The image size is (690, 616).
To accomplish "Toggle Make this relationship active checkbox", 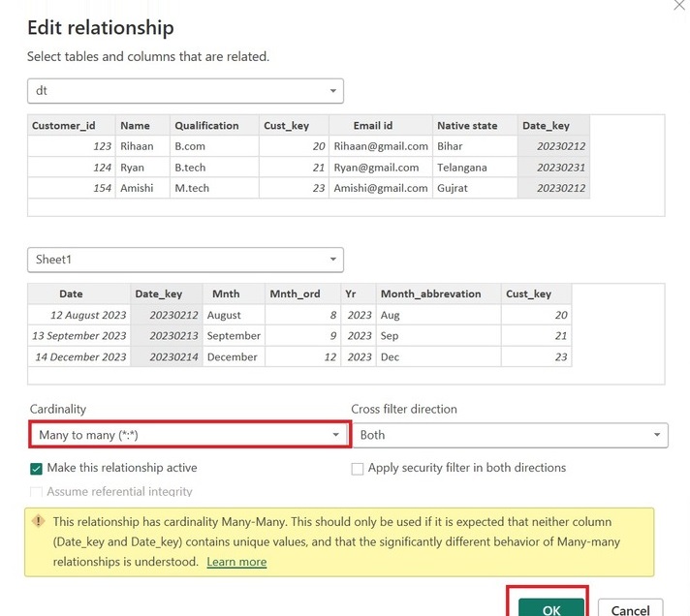I will click(37, 468).
